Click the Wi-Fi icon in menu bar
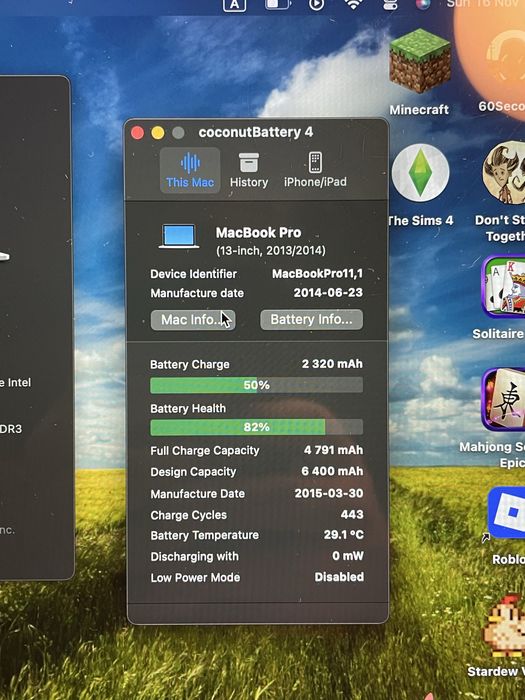The height and width of the screenshot is (700, 525). coord(353,4)
